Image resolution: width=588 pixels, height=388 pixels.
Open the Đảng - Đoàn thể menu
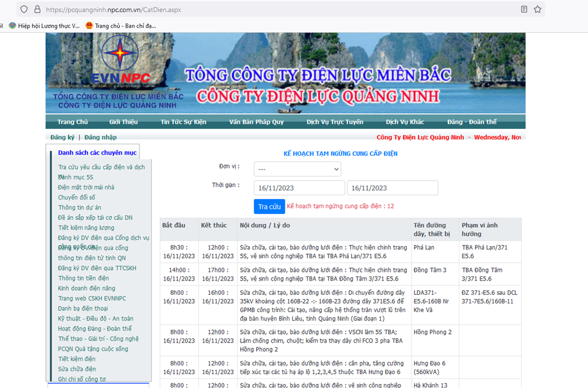472,122
